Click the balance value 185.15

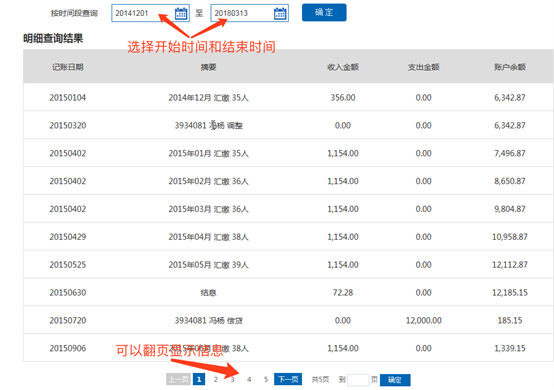[x=510, y=320]
